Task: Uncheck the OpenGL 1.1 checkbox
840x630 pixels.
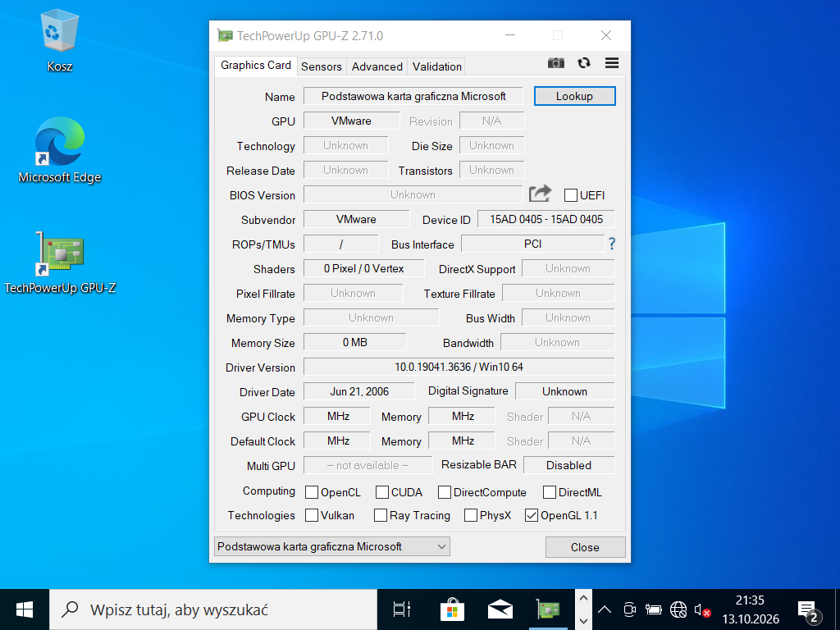Action: [x=532, y=515]
